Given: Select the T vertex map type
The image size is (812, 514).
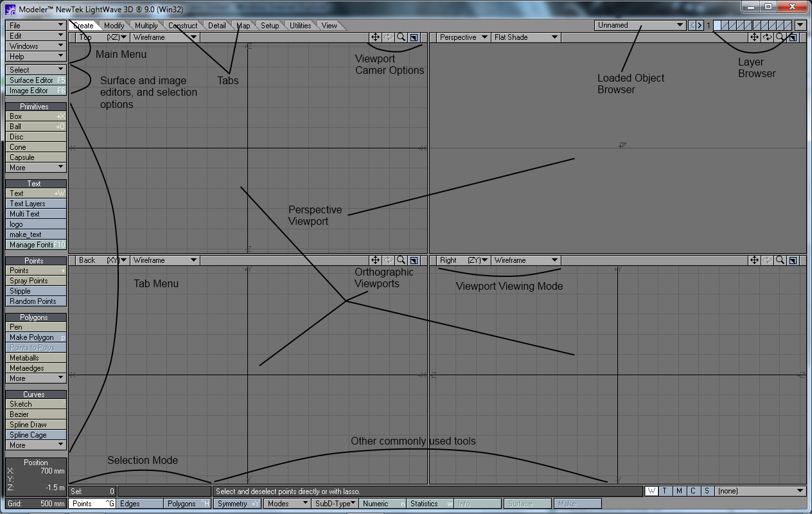Looking at the screenshot, I should pos(666,491).
